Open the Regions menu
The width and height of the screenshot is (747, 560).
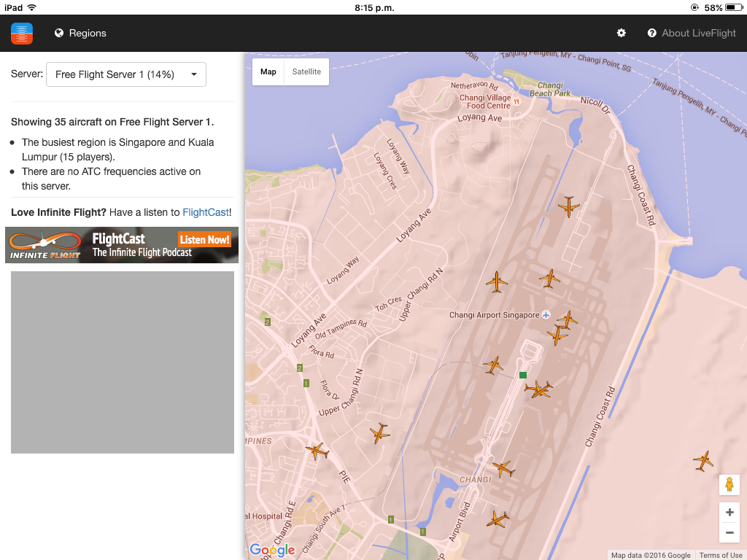[x=80, y=33]
